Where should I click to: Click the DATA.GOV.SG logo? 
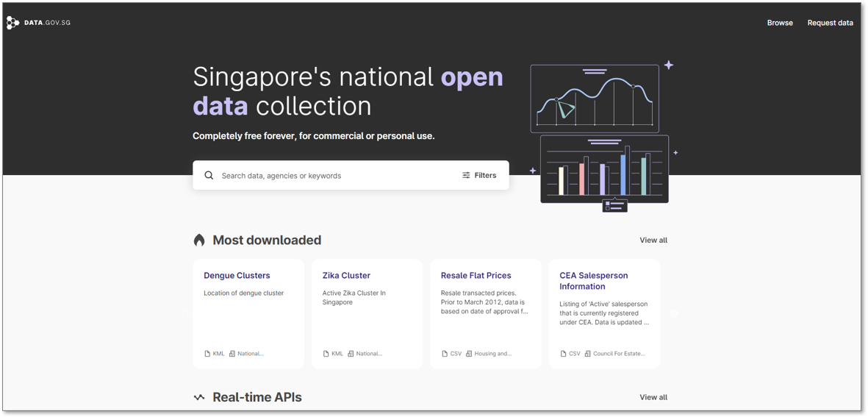38,23
